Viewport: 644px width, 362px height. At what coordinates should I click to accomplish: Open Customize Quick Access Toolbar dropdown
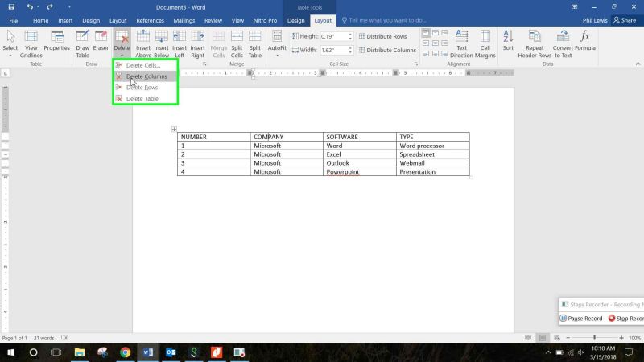pos(69,7)
